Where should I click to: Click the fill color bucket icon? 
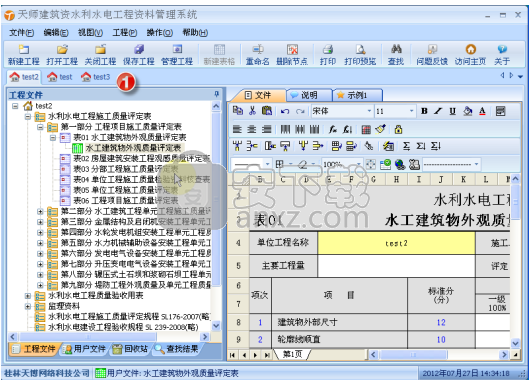click(468, 111)
